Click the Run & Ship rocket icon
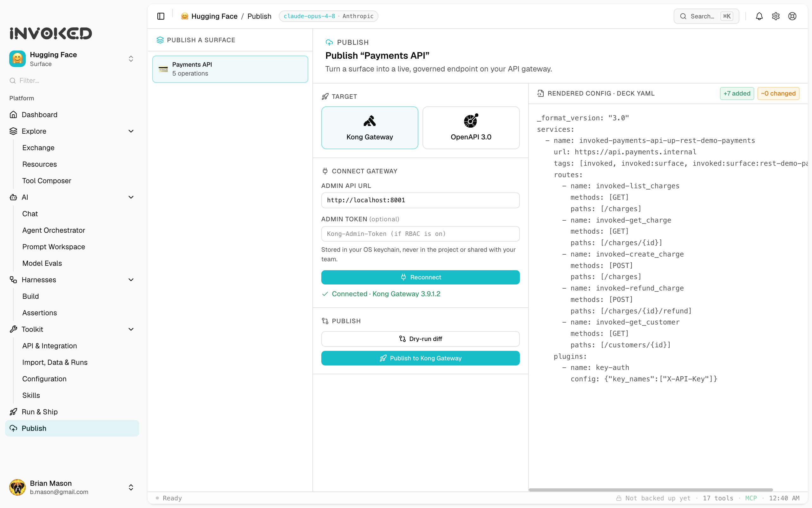The height and width of the screenshot is (508, 812). 13,411
